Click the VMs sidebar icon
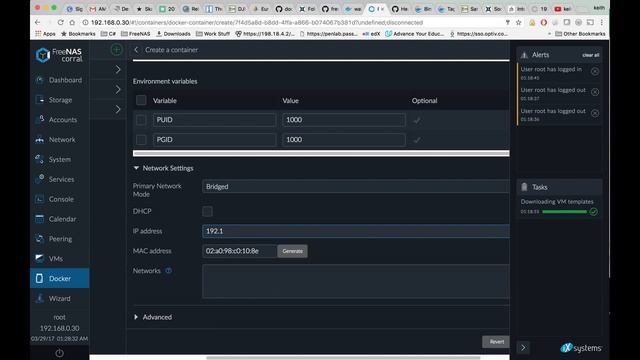The height and width of the screenshot is (360, 640). tap(40, 258)
